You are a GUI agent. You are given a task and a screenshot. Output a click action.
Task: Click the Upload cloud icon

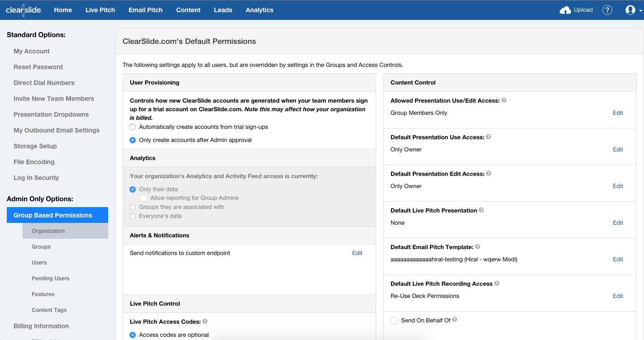[x=565, y=10]
